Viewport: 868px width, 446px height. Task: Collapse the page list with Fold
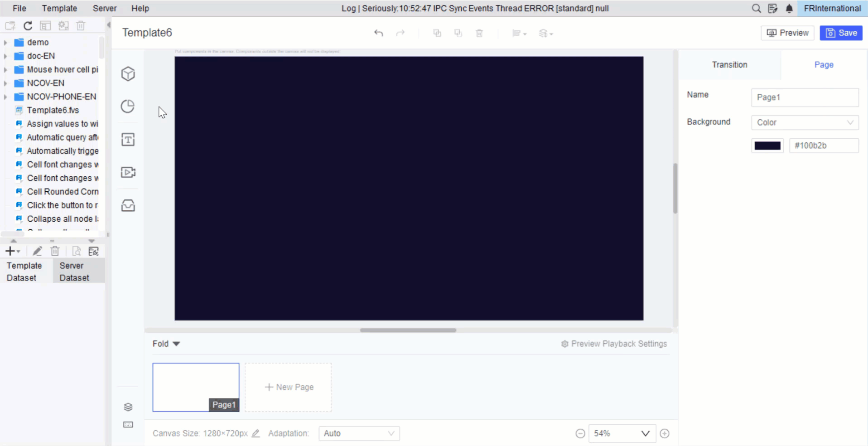[166, 344]
